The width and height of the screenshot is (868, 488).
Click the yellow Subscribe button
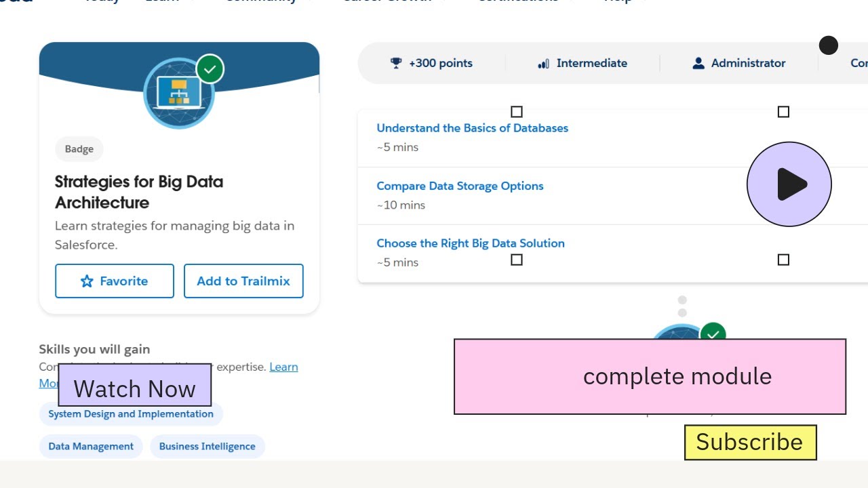751,443
